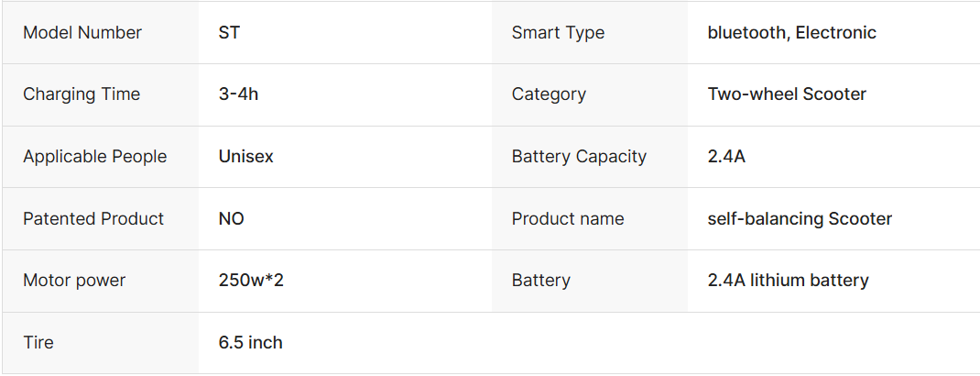
Task: Select the ST model number value
Action: click(x=230, y=33)
